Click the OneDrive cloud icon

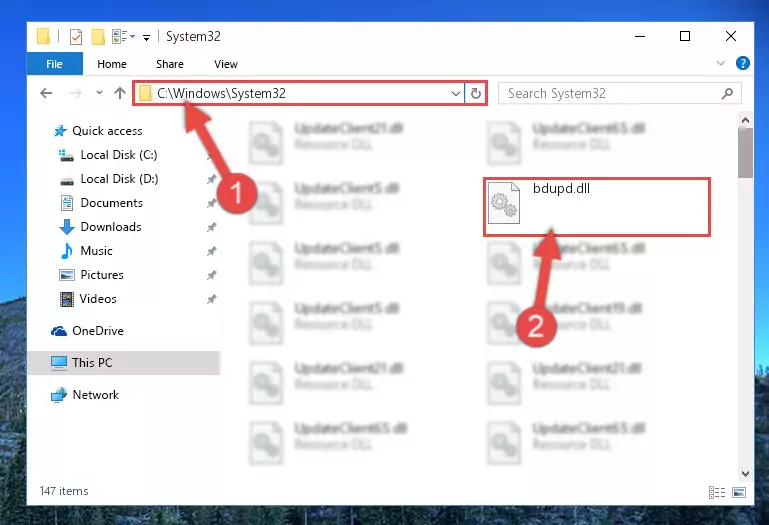click(x=59, y=331)
